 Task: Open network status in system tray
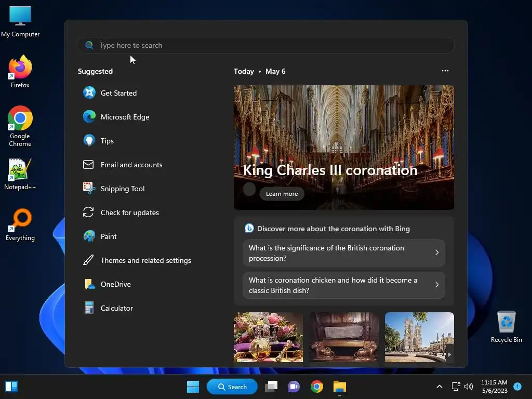tap(456, 387)
